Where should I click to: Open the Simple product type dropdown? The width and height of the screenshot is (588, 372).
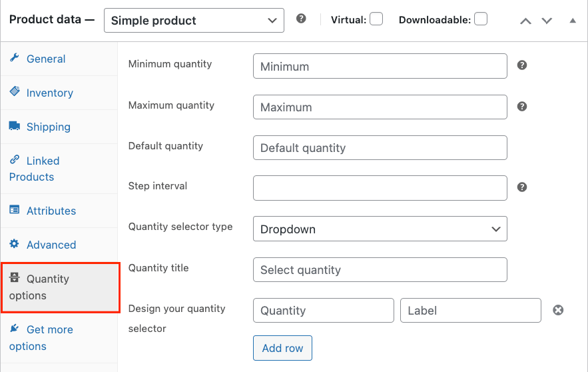point(194,20)
